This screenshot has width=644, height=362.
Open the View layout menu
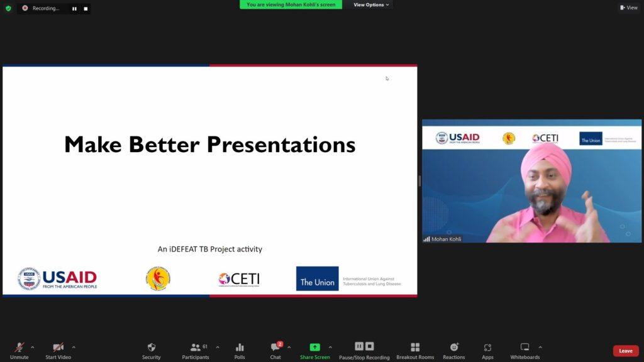629,8
